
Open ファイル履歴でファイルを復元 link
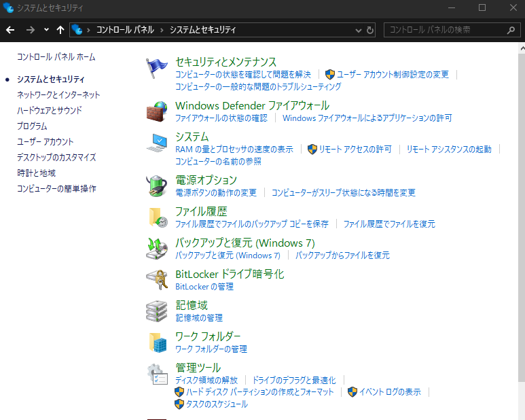click(x=389, y=224)
